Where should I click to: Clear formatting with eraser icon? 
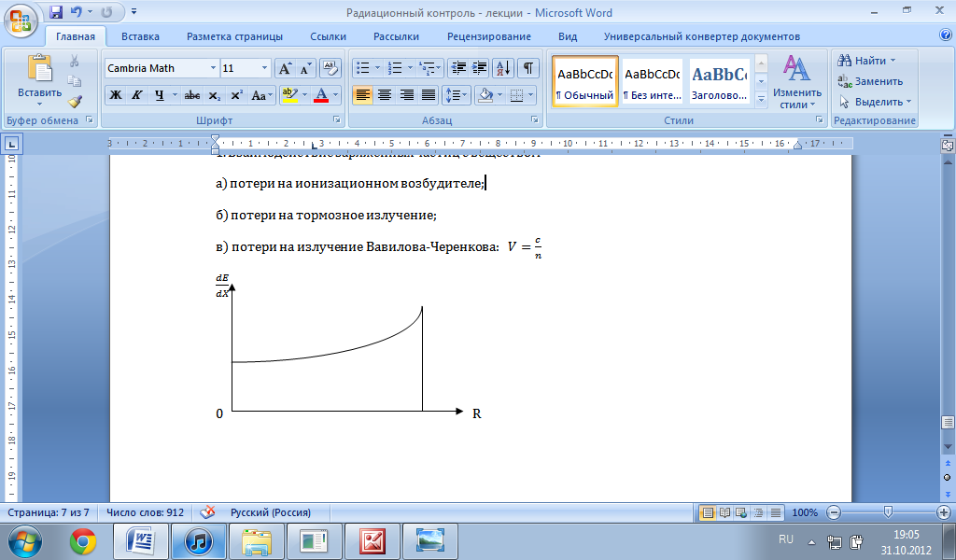330,68
